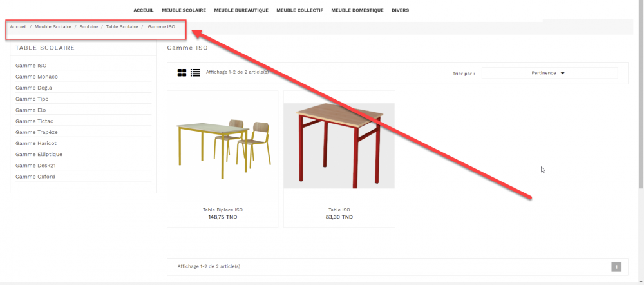Select Gamme Trapéze category
The height and width of the screenshot is (285, 644).
(x=37, y=132)
